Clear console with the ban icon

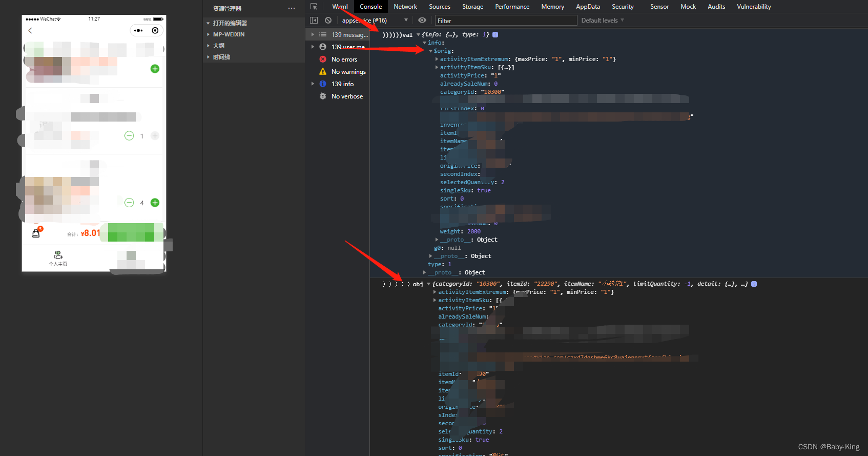(x=328, y=21)
